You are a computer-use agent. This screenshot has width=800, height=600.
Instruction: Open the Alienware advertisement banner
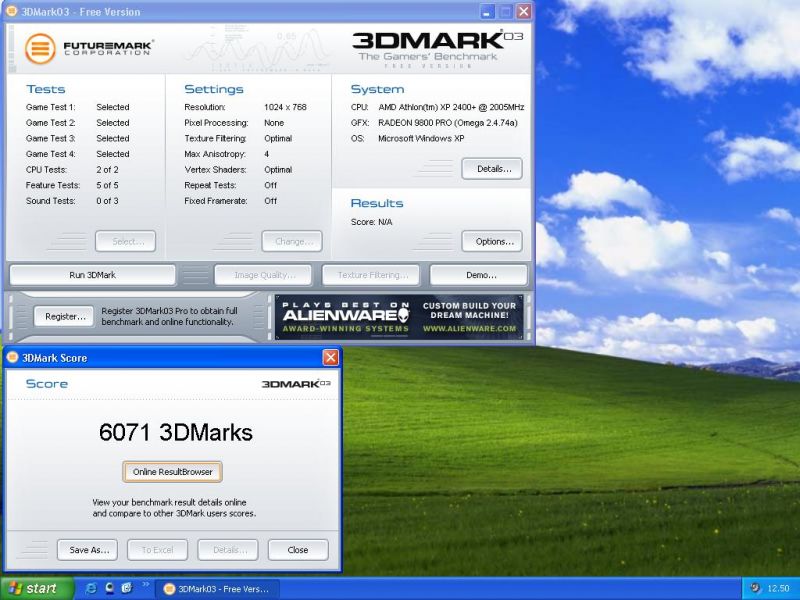pyautogui.click(x=399, y=317)
